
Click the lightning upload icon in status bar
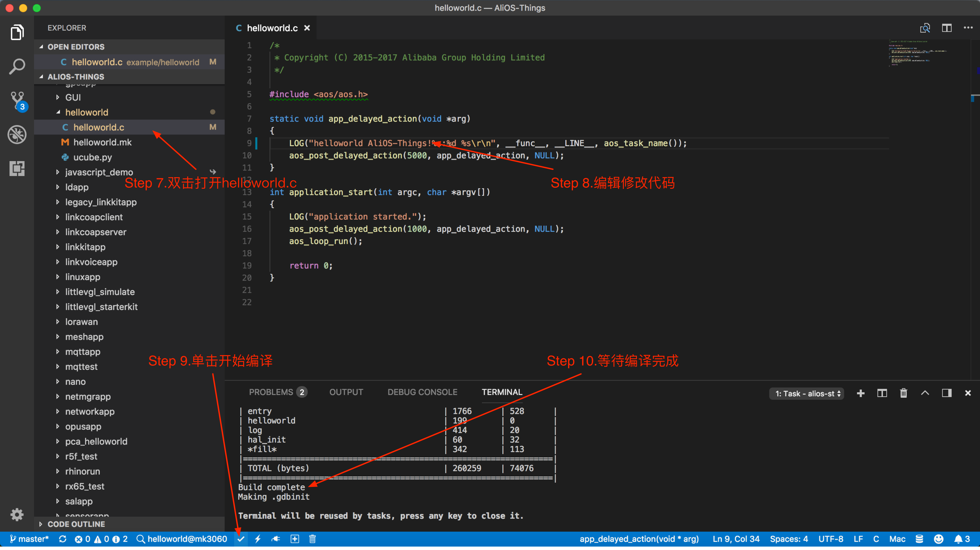click(258, 538)
